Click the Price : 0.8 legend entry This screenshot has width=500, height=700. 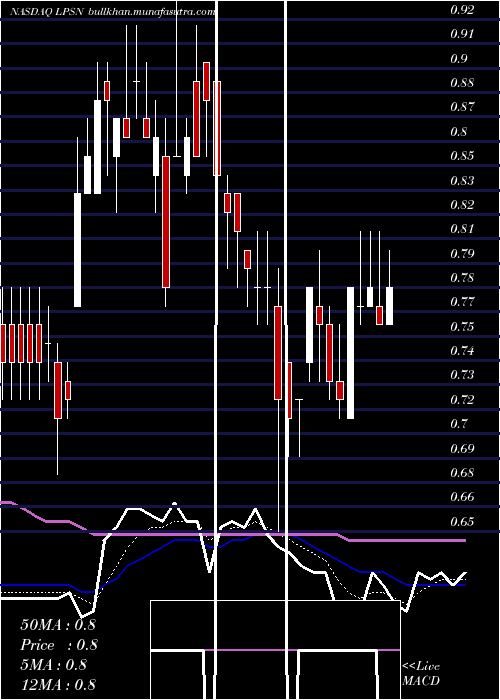pyautogui.click(x=58, y=645)
